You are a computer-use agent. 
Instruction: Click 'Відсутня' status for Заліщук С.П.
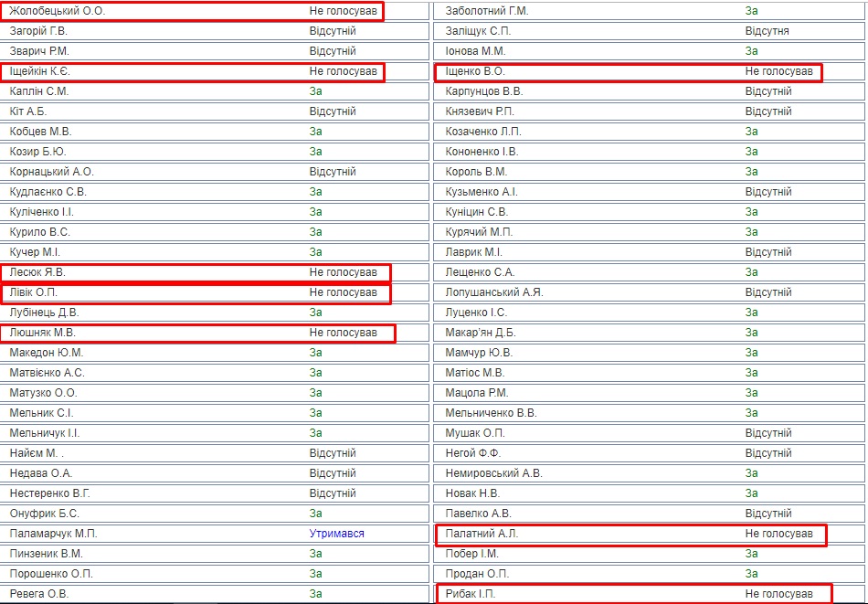click(767, 31)
